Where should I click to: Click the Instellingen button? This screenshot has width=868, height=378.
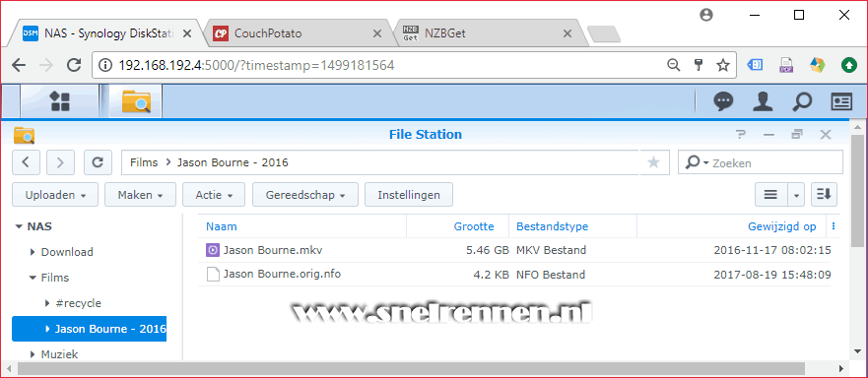click(409, 195)
